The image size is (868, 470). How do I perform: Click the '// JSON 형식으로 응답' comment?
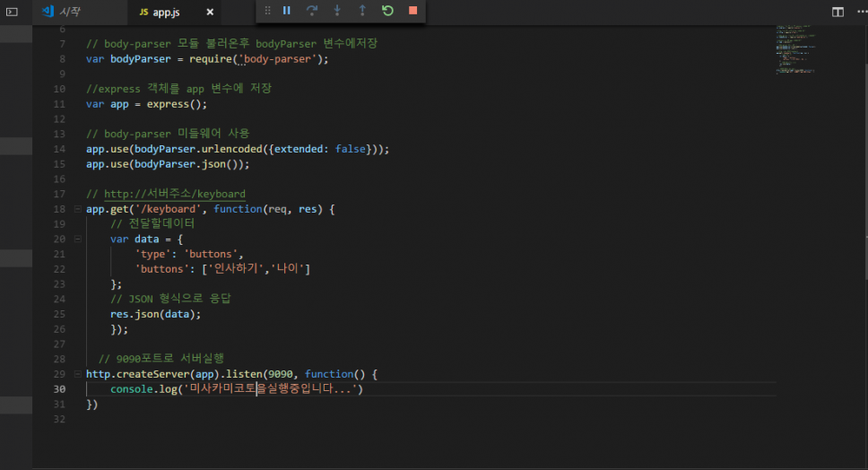pos(170,299)
